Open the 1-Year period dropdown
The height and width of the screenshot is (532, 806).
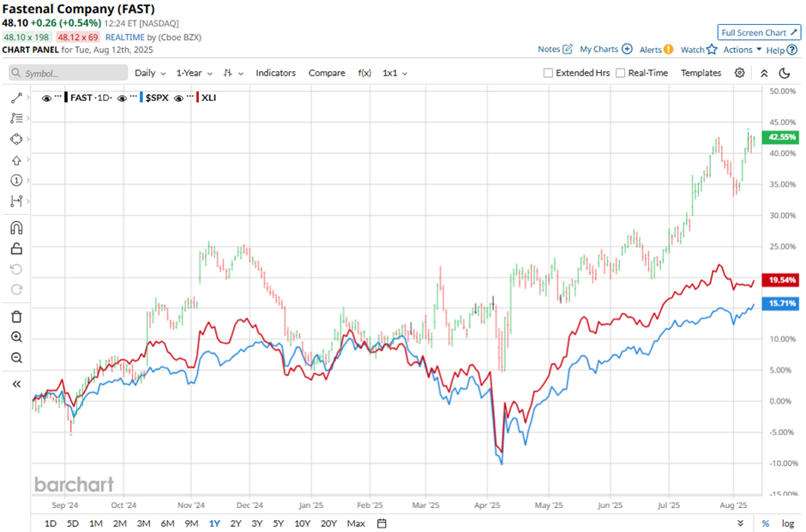pyautogui.click(x=195, y=73)
